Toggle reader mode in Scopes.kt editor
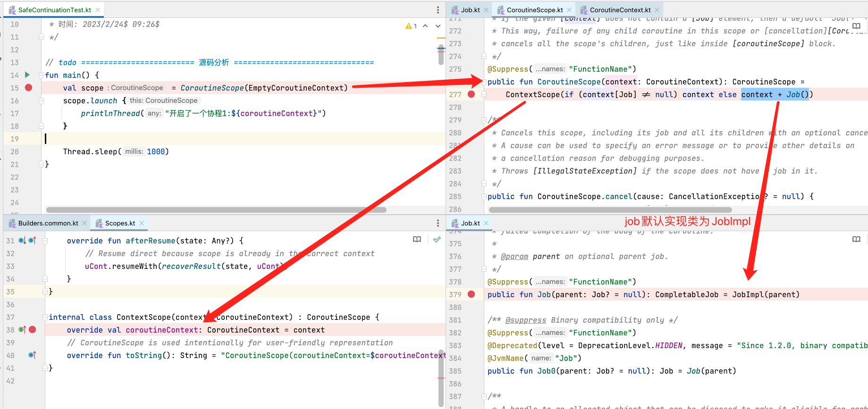The width and height of the screenshot is (868, 409). 417,240
